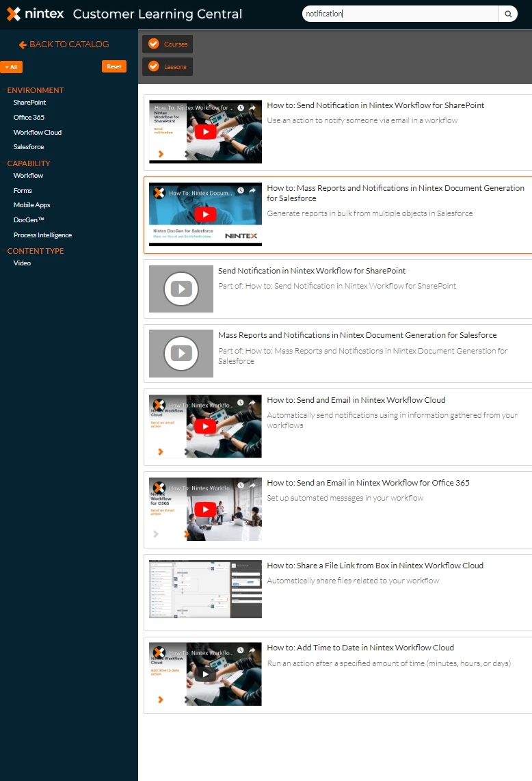Click the play circle of Mass Reports lesson

tap(181, 353)
